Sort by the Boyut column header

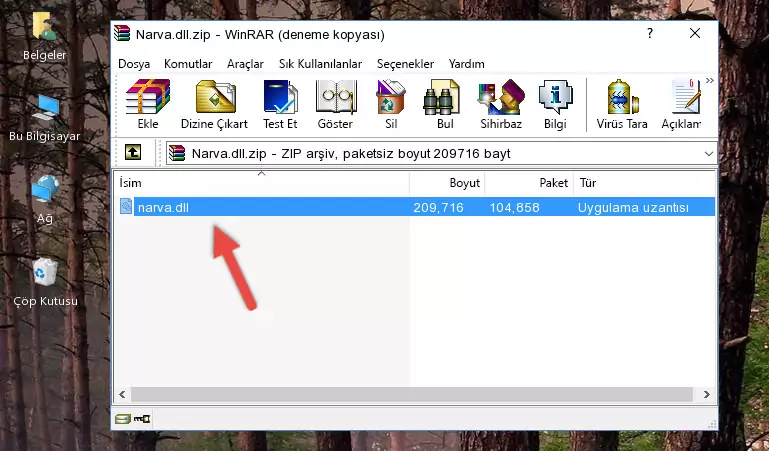[x=447, y=183]
